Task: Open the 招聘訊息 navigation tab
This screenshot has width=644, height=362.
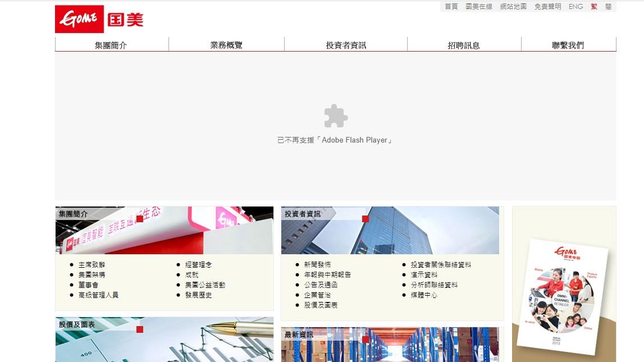Action: coord(464,45)
